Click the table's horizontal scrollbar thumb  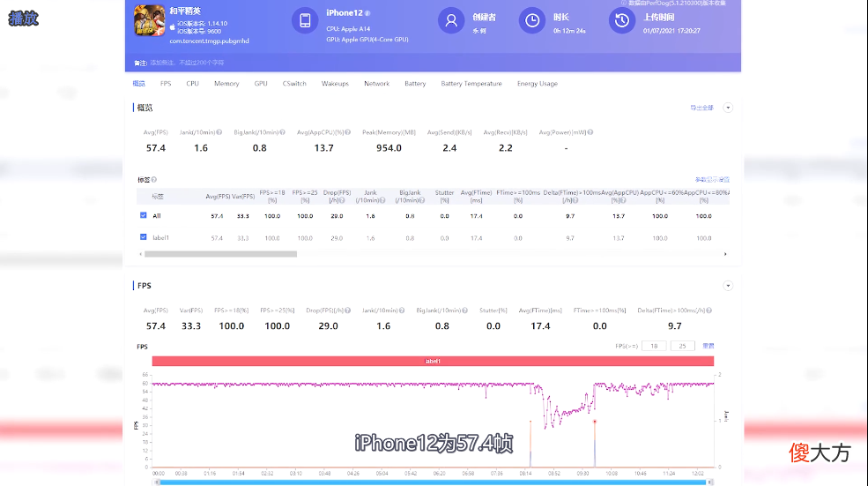coord(220,254)
